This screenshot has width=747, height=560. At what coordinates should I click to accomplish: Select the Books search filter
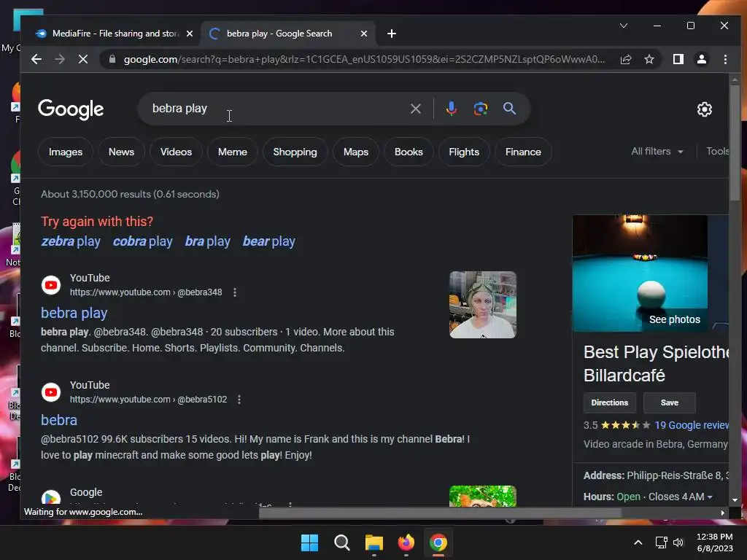coord(409,152)
